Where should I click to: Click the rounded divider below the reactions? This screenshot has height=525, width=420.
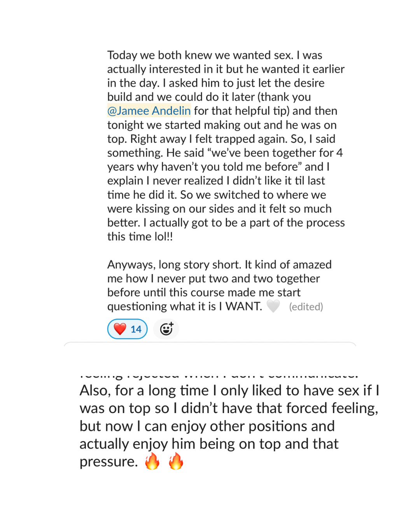[210, 344]
